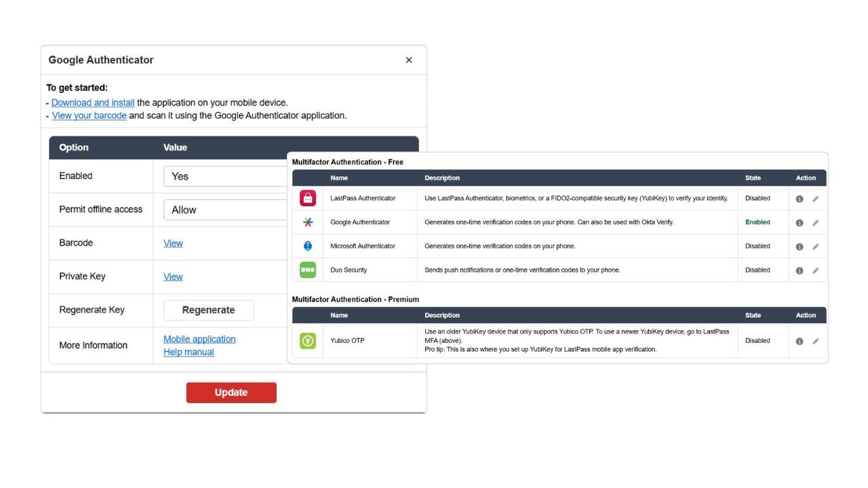The width and height of the screenshot is (868, 488).
Task: Edit Google Authenticator with pencil icon
Action: click(x=815, y=222)
